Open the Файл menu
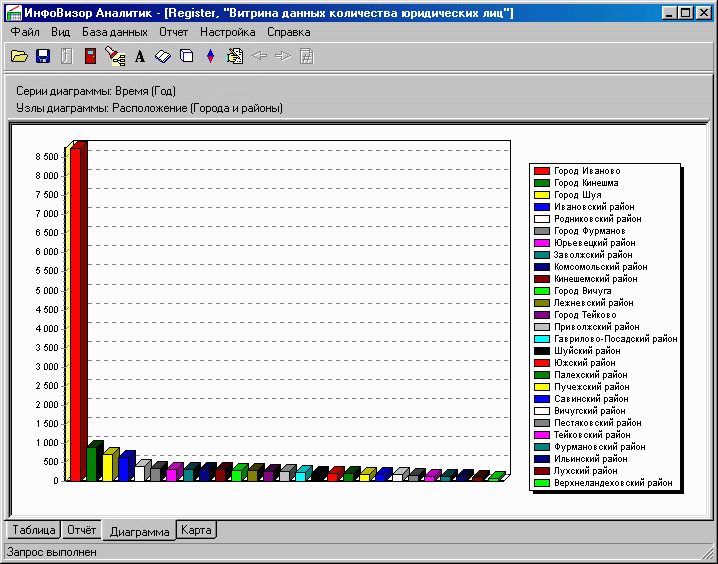This screenshot has width=718, height=564. pyautogui.click(x=25, y=32)
